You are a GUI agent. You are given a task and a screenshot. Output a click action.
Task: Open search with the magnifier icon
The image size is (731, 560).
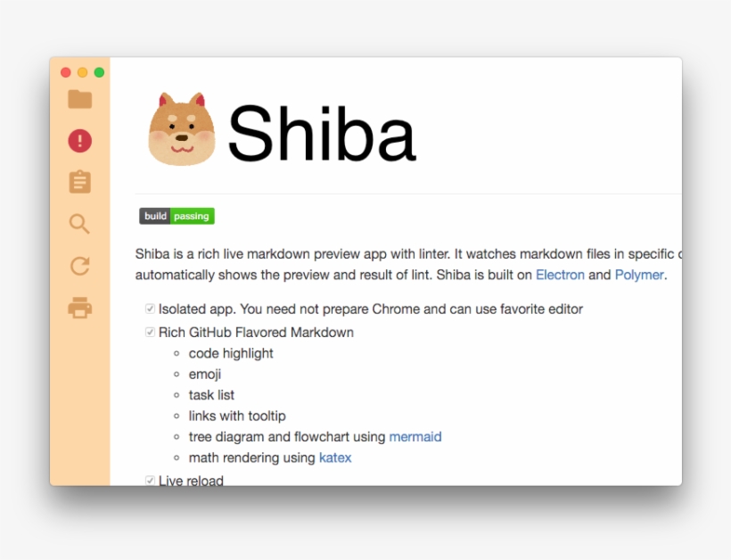coord(80,224)
